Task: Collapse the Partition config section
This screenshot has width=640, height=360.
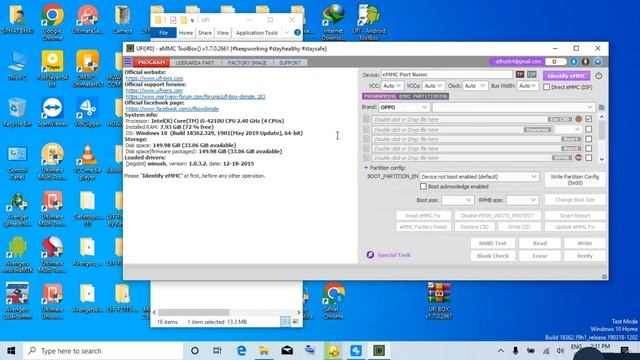Action: [x=366, y=168]
